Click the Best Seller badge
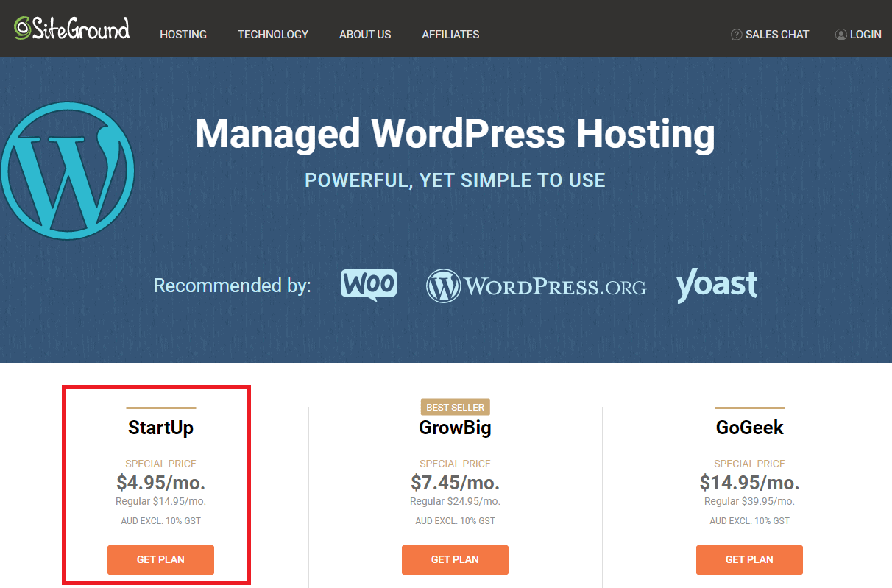The width and height of the screenshot is (892, 588). point(456,407)
